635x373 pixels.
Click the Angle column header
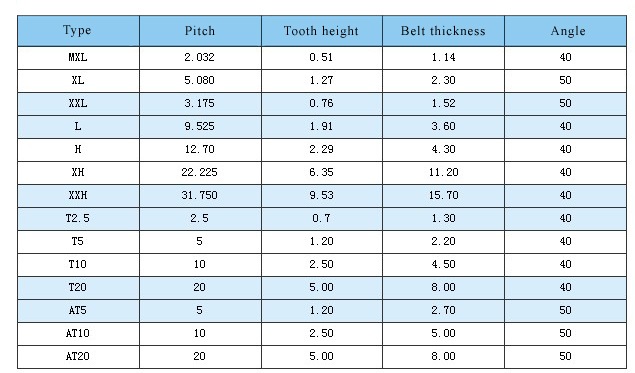[565, 31]
